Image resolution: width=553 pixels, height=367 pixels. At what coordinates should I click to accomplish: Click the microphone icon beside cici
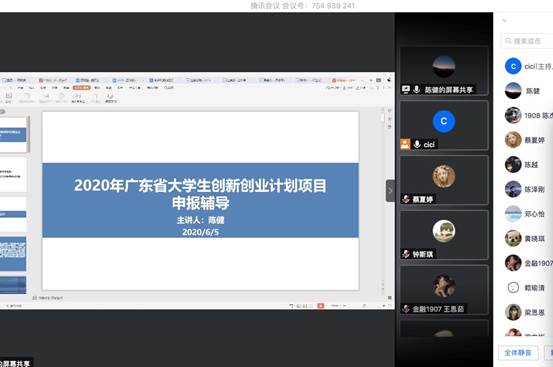point(417,144)
